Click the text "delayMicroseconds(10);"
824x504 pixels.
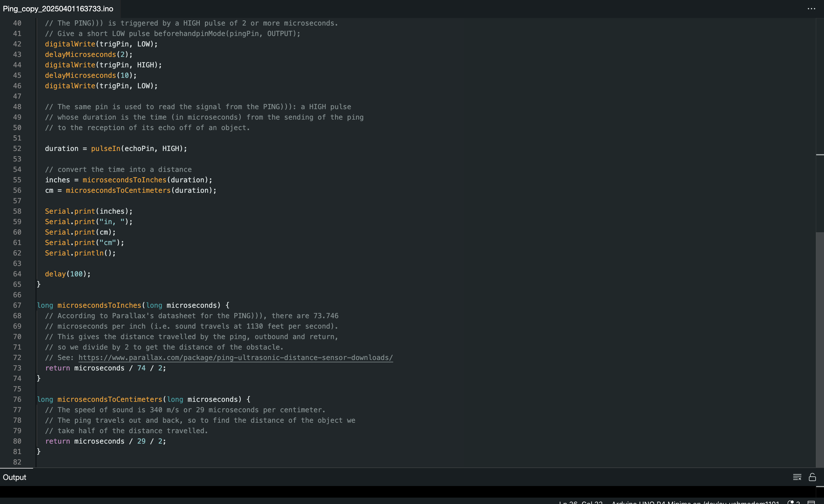pyautogui.click(x=91, y=75)
